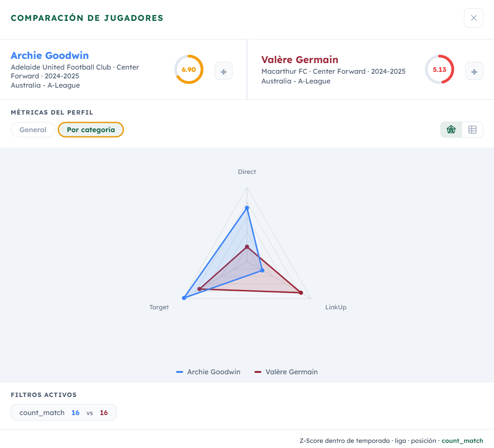The width and height of the screenshot is (494, 448).
Task: Toggle Archie Goodwin legend entry
Action: (208, 371)
